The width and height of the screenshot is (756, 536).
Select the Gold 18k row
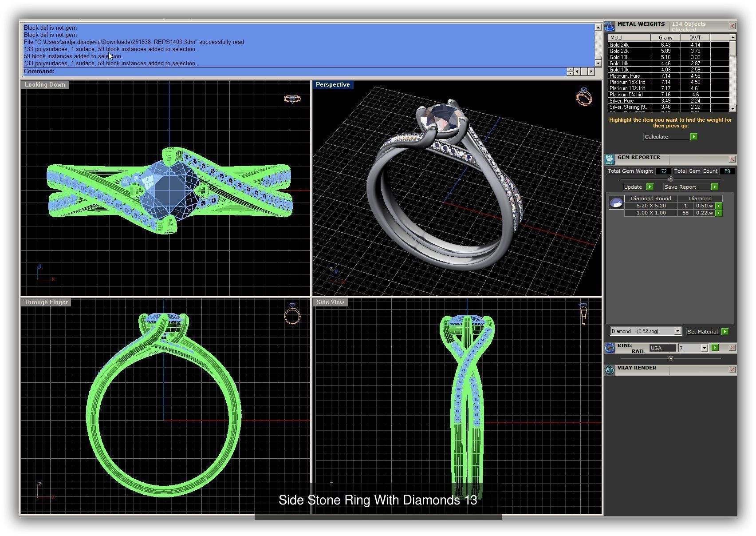tap(669, 57)
